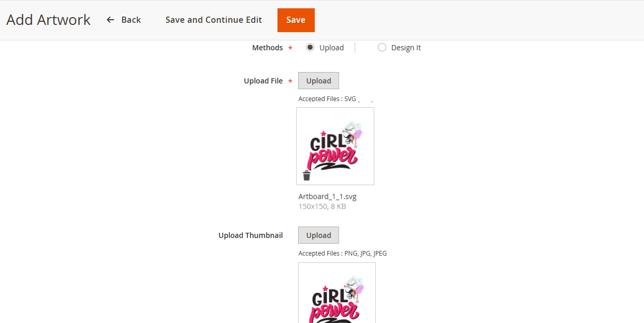The image size is (644, 323).
Task: Click Save and Continue Edit
Action: click(x=213, y=20)
